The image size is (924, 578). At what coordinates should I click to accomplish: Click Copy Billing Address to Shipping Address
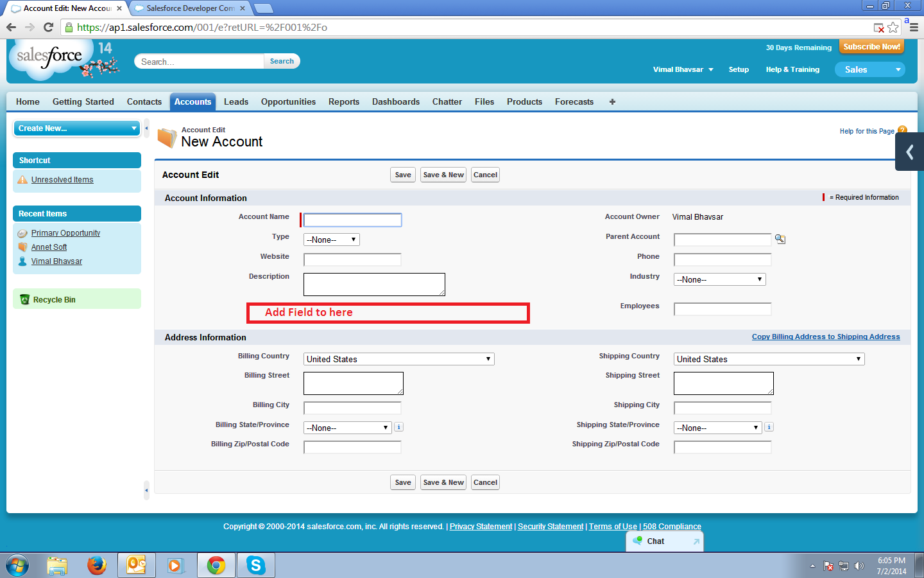pos(826,337)
